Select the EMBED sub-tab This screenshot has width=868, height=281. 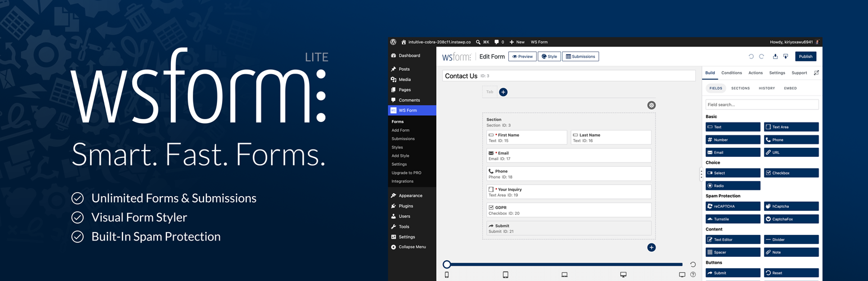tap(790, 88)
